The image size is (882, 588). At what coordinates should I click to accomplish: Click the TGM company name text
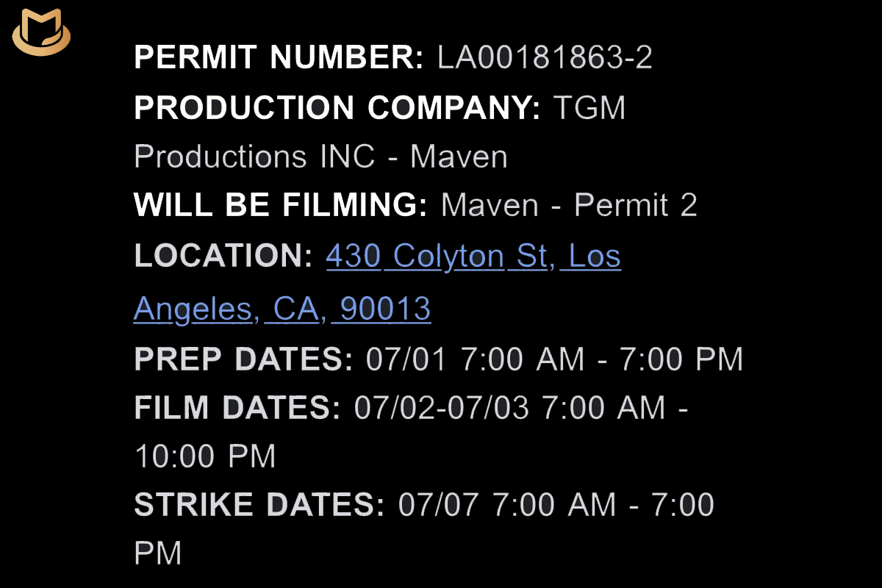pyautogui.click(x=589, y=108)
